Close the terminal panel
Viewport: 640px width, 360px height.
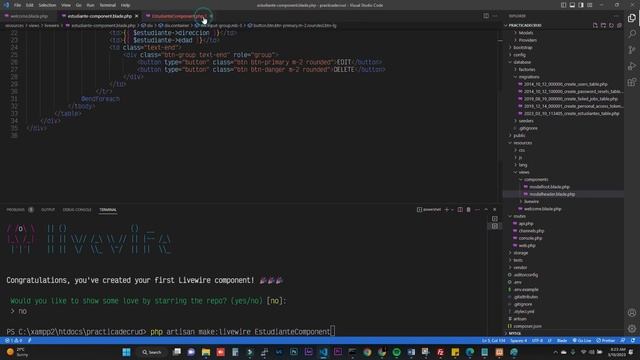(495, 209)
